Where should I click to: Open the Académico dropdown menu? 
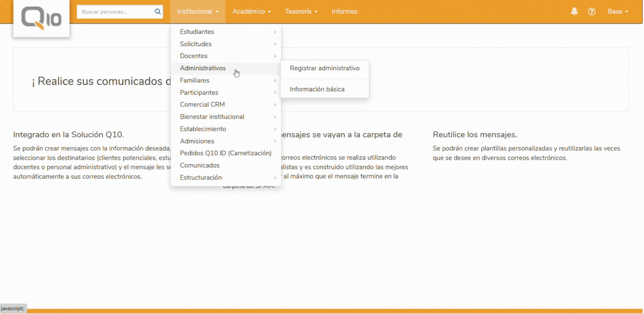point(251,12)
